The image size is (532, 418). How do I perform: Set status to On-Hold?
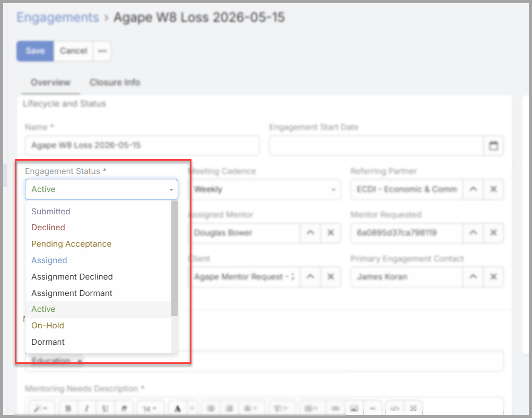coord(99,326)
